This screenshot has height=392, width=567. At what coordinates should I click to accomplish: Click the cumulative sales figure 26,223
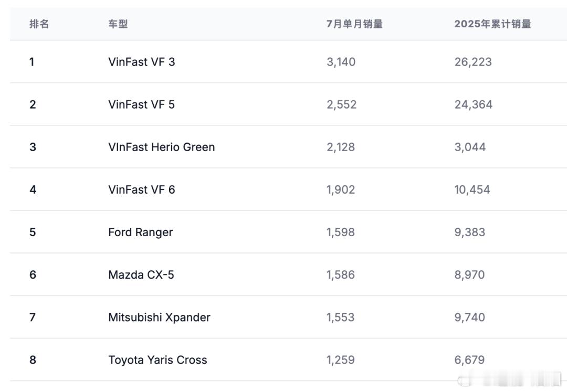[473, 62]
